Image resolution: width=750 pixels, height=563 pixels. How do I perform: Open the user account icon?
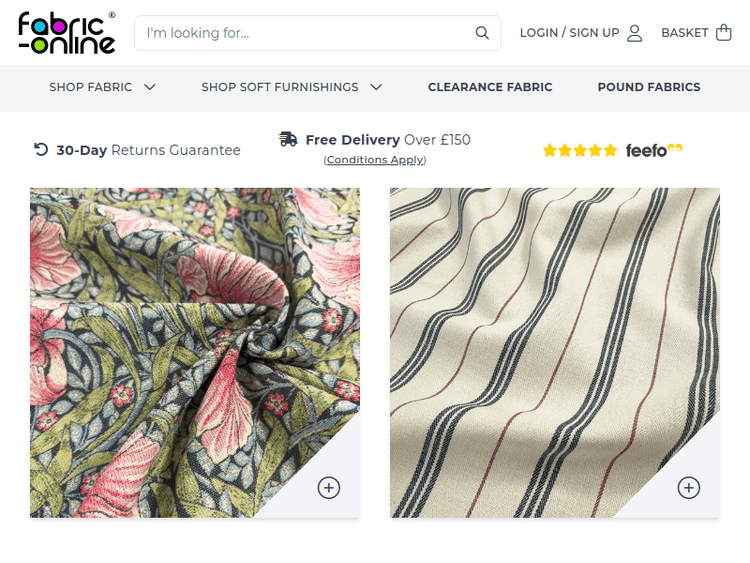pyautogui.click(x=635, y=33)
